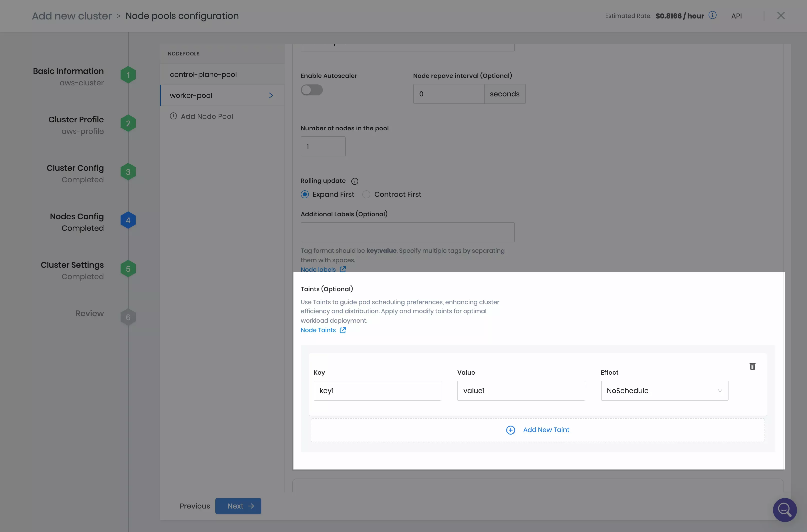The width and height of the screenshot is (807, 532).
Task: Select the Contract First radio button
Action: coord(366,194)
